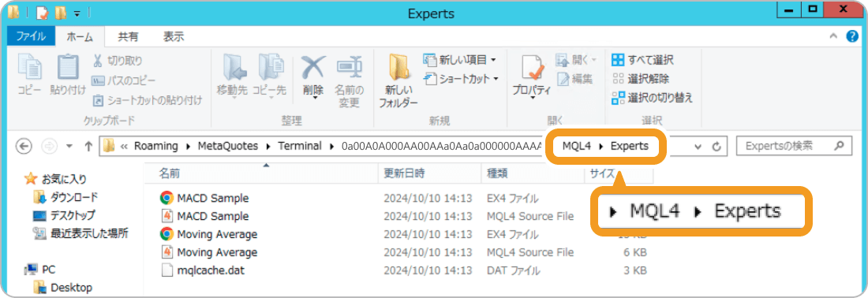The image size is (868, 298).
Task: Collapse the ribbon with the chevron arrow
Action: (834, 36)
